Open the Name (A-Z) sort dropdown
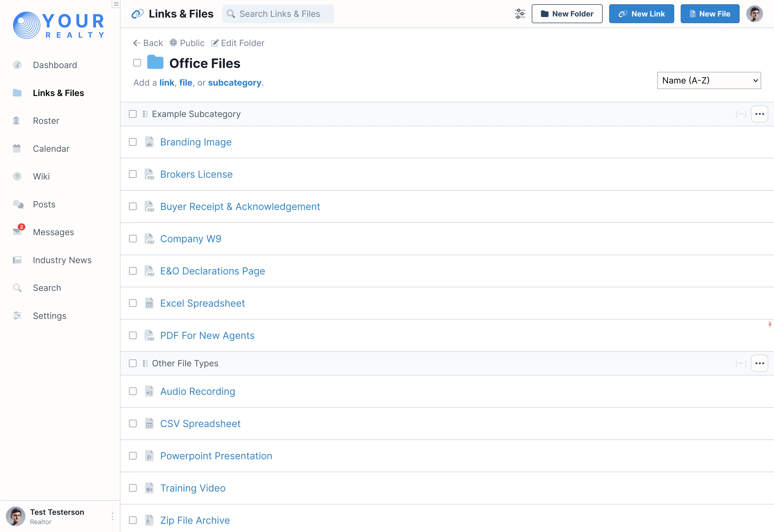 tap(709, 80)
